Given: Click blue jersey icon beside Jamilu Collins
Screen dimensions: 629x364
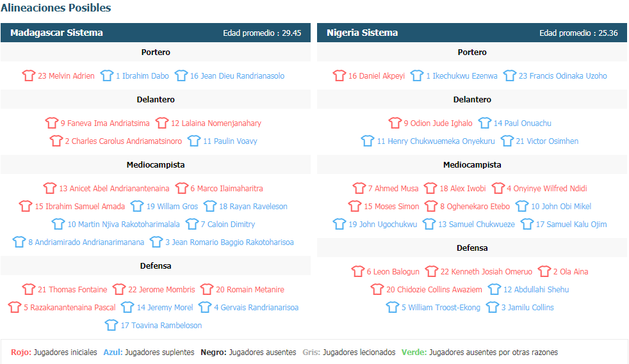Looking at the screenshot, I should click(x=493, y=307).
